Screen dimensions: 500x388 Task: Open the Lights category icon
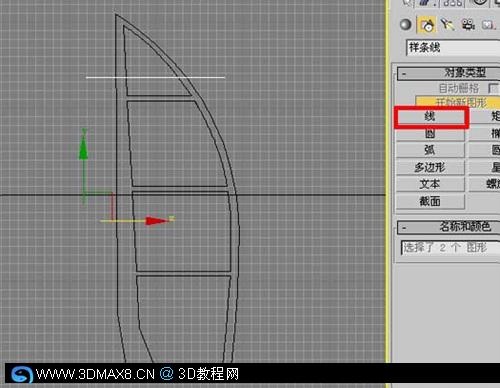pyautogui.click(x=447, y=25)
